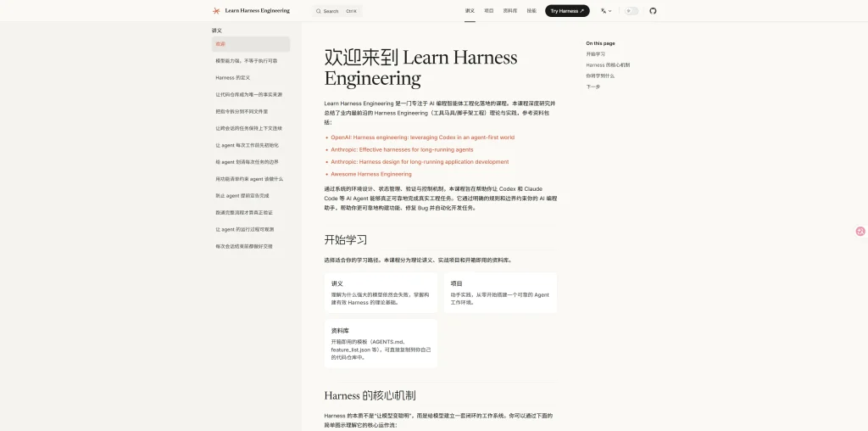Switch to the 技能 tab
868x431 pixels.
pos(531,11)
